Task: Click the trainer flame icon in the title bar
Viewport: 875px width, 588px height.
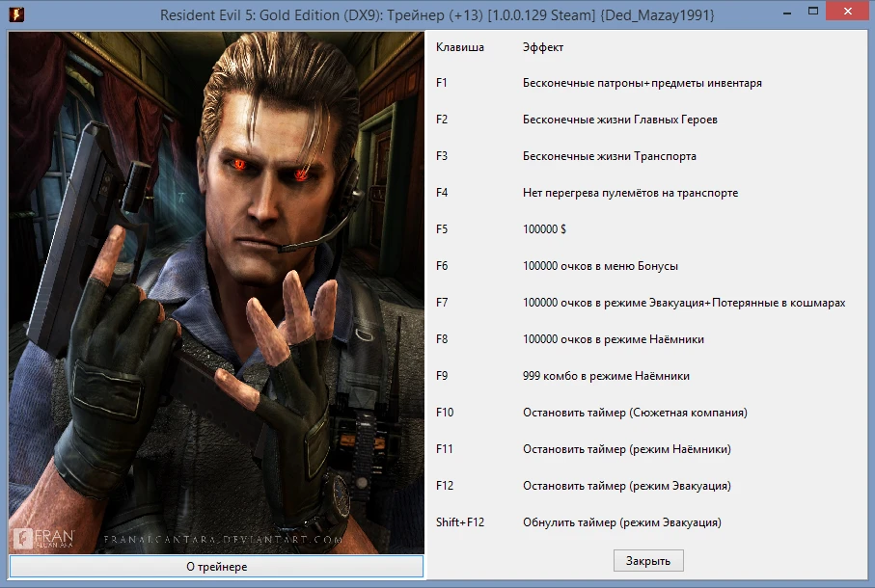Action: 15,13
